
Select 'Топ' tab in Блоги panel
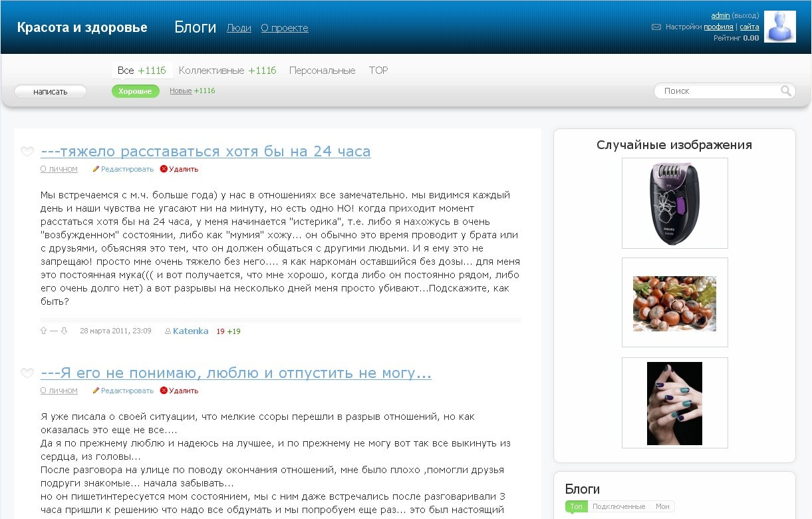coord(577,506)
